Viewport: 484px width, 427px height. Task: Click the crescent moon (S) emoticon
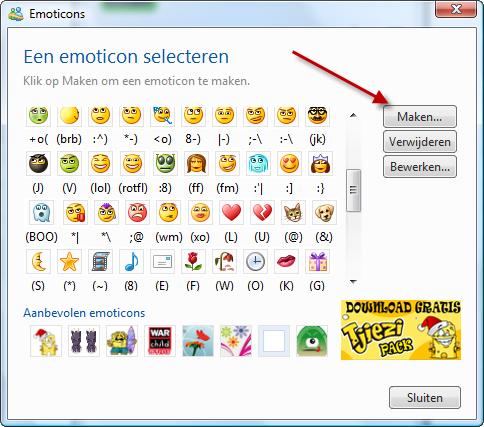click(38, 261)
